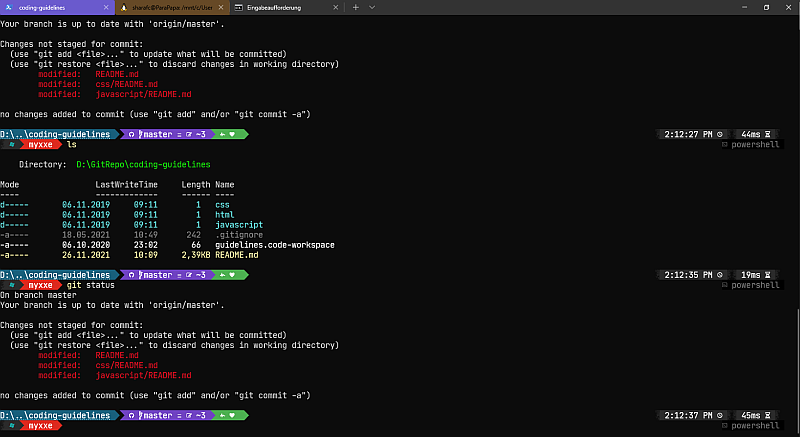The height and width of the screenshot is (437, 800).
Task: Click the yellow README.md file name in the listing
Action: (237, 255)
